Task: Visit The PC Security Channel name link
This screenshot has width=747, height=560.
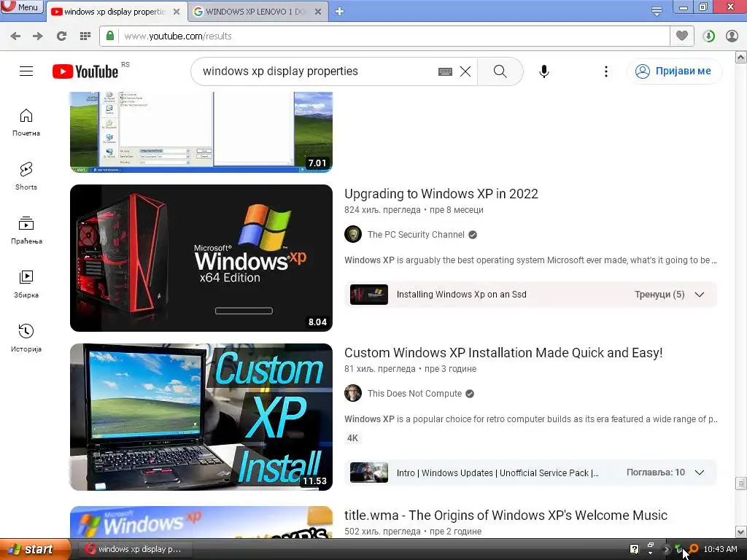Action: [415, 235]
